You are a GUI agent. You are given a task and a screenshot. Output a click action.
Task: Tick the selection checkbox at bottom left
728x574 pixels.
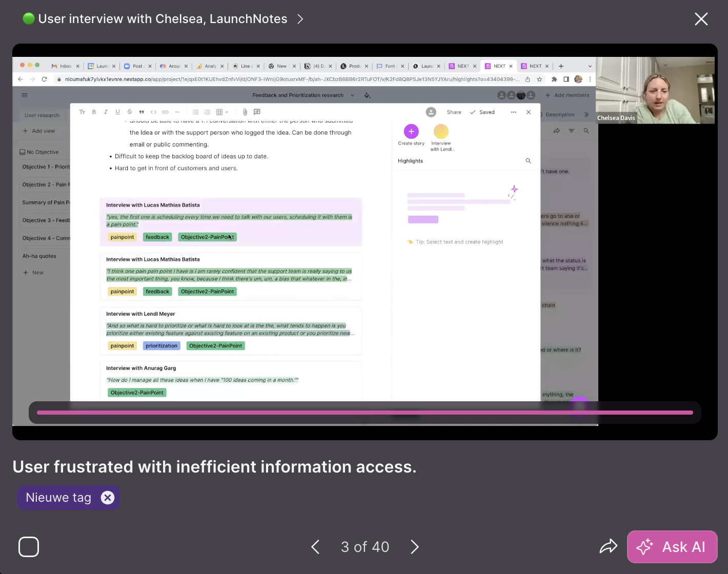[29, 547]
